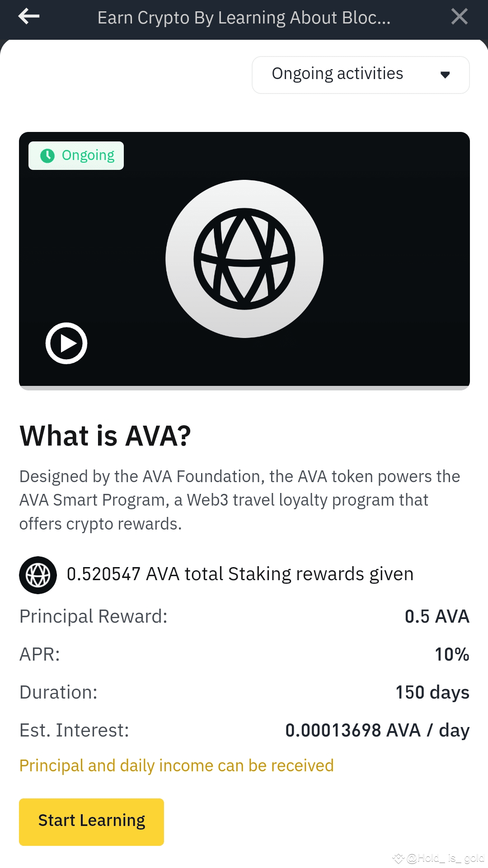Open the Ongoing activities dropdown
The width and height of the screenshot is (488, 868).
(x=359, y=74)
